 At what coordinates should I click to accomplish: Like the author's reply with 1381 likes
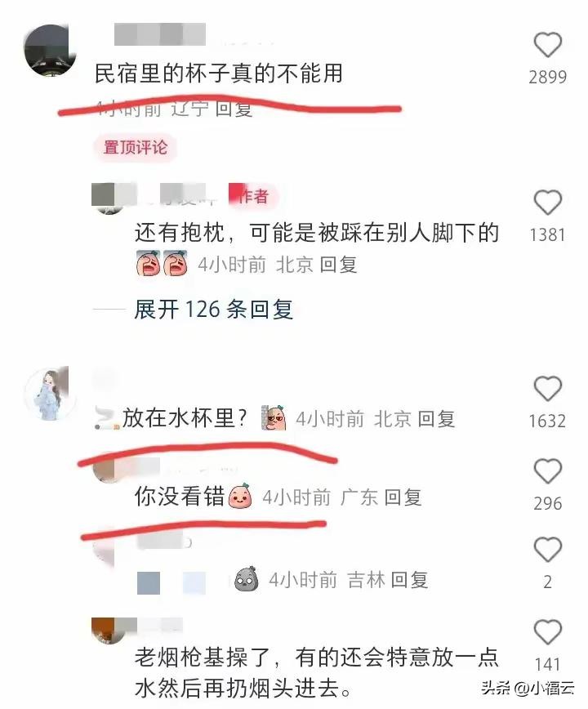tap(547, 202)
